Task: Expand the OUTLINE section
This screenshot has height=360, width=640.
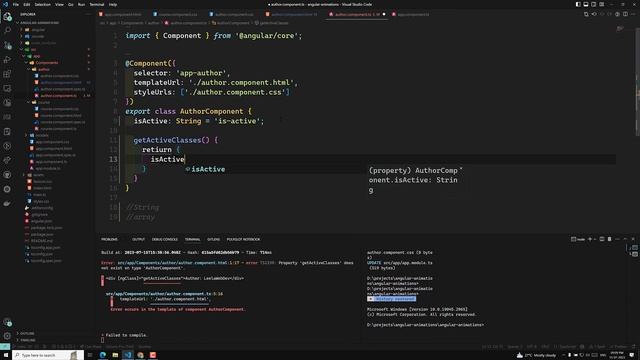Action: point(27,333)
